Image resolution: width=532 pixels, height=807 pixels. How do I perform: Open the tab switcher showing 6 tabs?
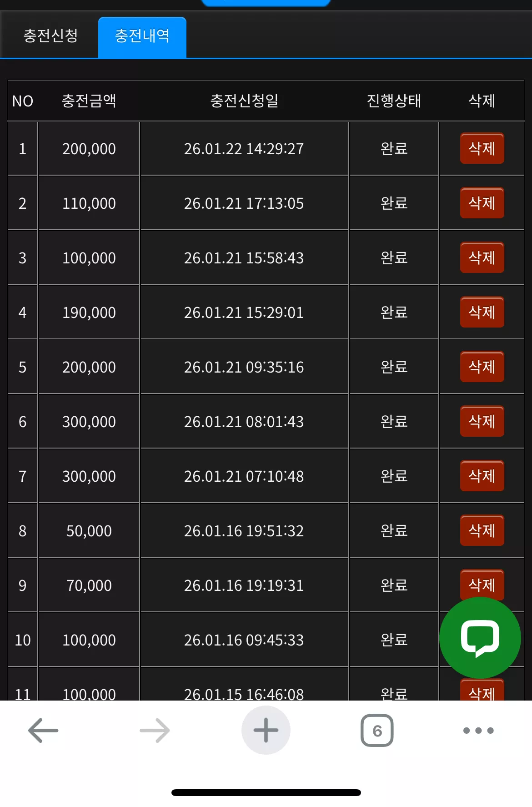coord(377,730)
